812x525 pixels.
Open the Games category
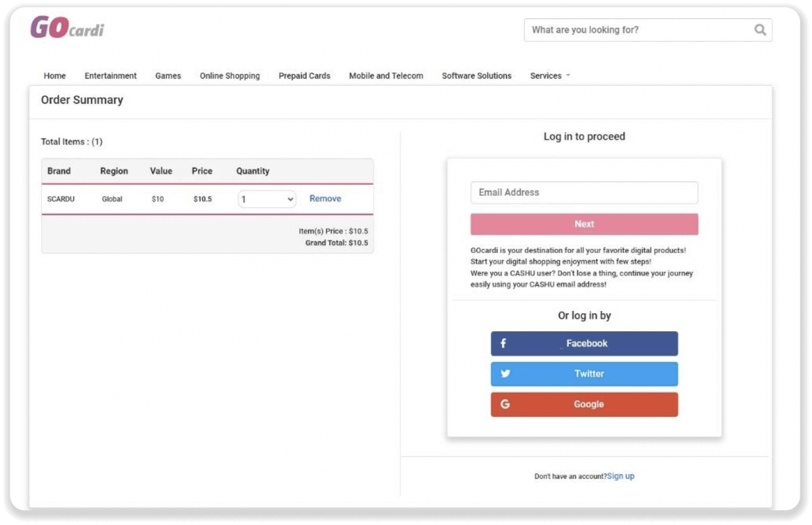[x=168, y=76]
